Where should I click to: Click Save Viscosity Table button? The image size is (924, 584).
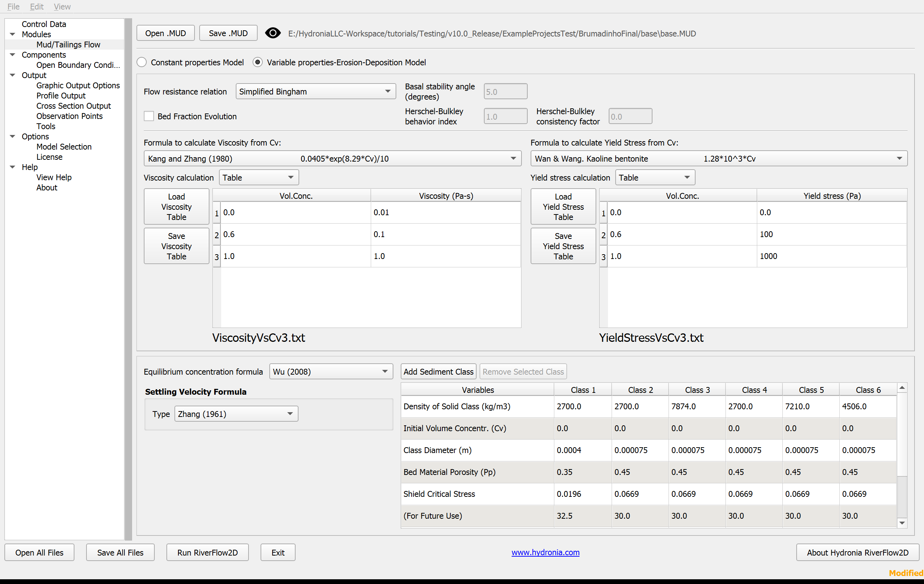click(177, 246)
